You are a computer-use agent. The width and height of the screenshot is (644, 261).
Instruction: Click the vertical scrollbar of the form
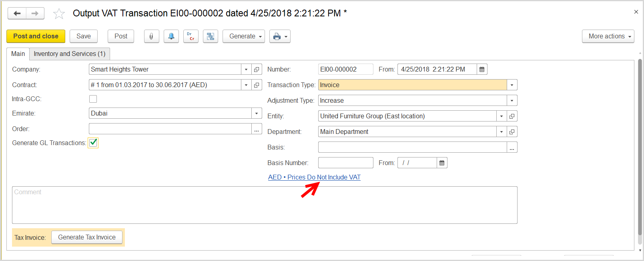pos(640,147)
